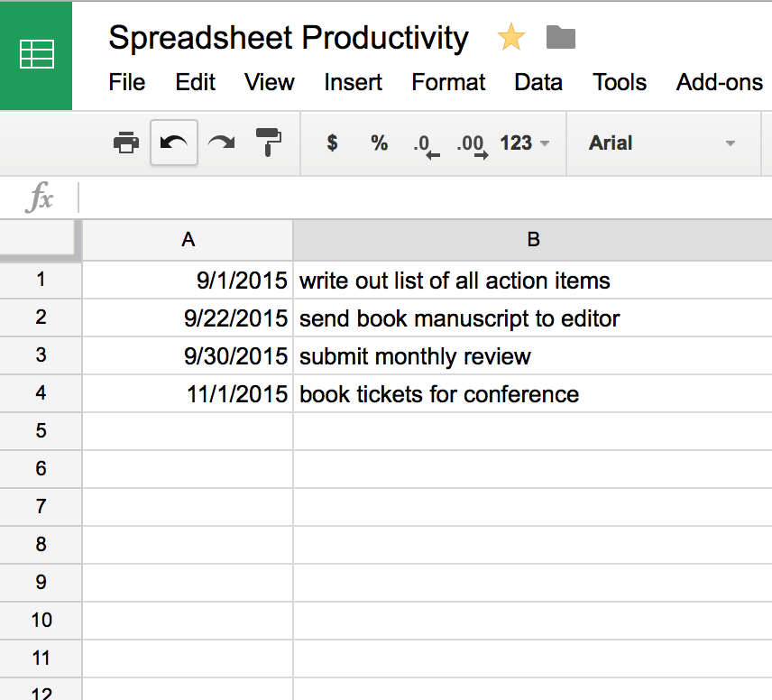Open the Add-ons menu

719,82
